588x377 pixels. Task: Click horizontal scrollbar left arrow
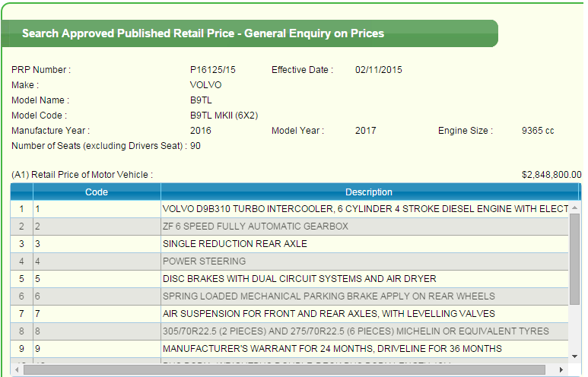[x=18, y=369]
